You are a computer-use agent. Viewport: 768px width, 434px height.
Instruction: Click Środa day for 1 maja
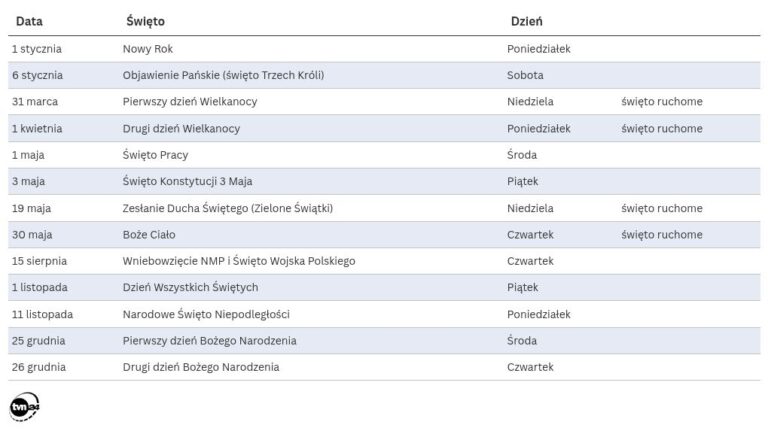(523, 155)
